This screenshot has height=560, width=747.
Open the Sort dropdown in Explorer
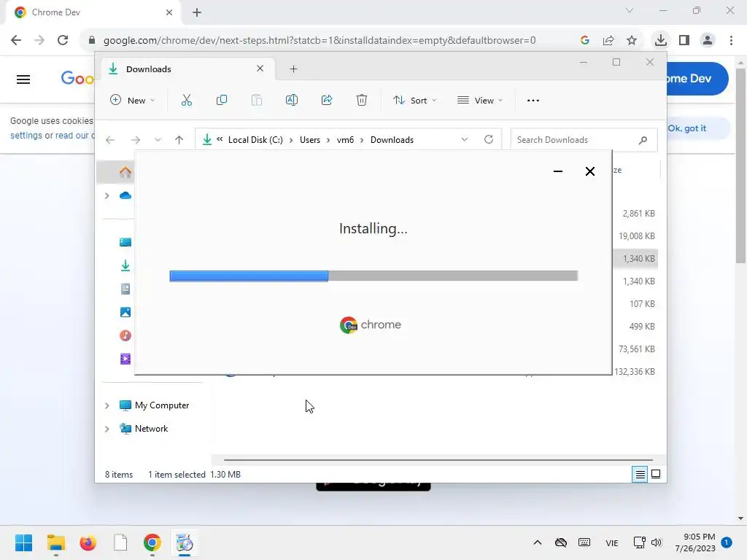(x=414, y=101)
